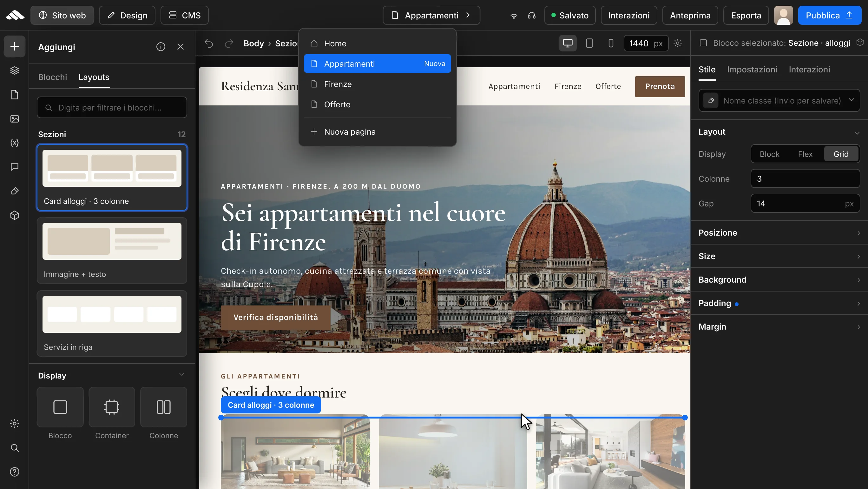Switch to the Impostazioni tab
This screenshot has width=868, height=489.
752,70
